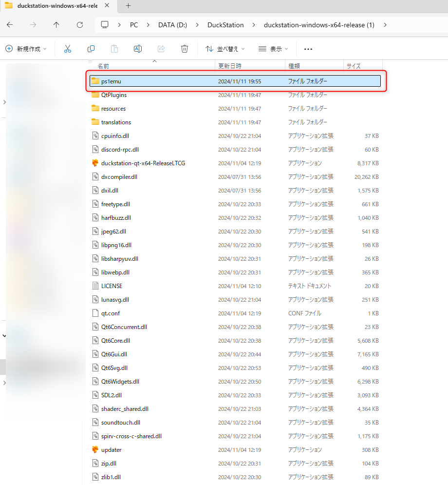This screenshot has height=485, width=448.
Task: Sort by 名前 column header
Action: (x=103, y=66)
